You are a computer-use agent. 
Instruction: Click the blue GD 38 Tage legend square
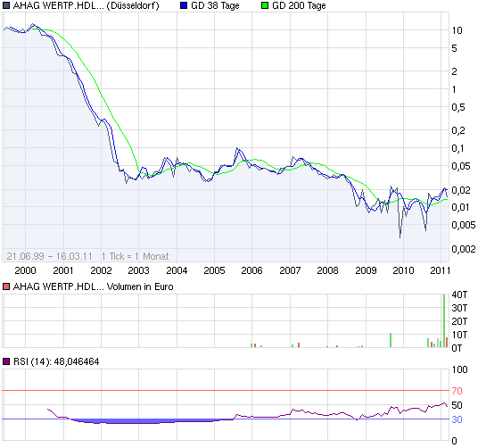pos(184,5)
